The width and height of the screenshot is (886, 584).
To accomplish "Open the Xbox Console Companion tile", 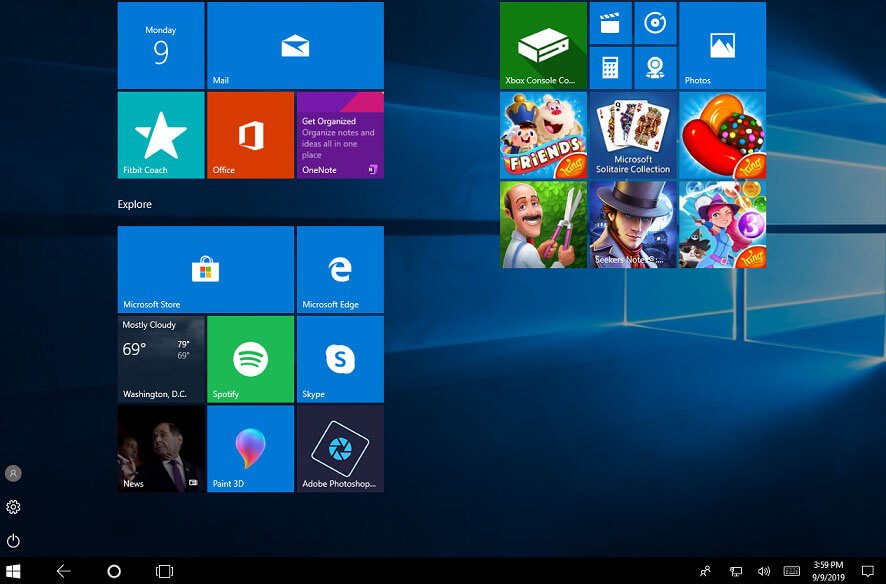I will point(543,46).
